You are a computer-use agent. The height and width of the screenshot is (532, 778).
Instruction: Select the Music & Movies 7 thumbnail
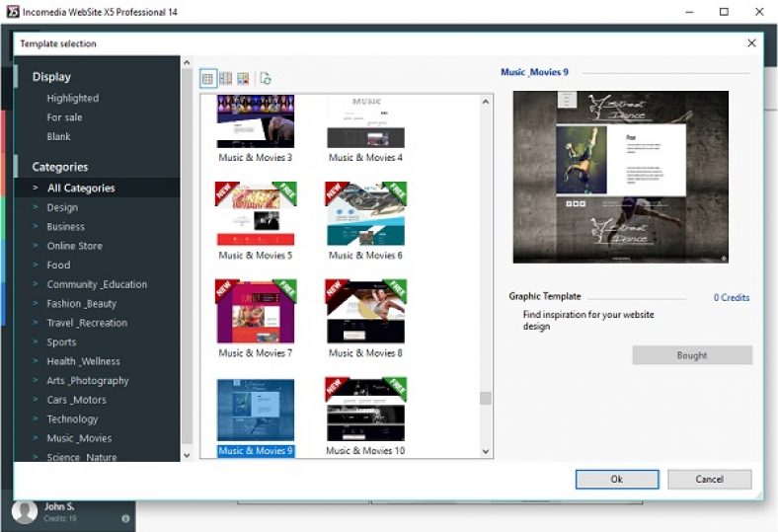(x=255, y=312)
